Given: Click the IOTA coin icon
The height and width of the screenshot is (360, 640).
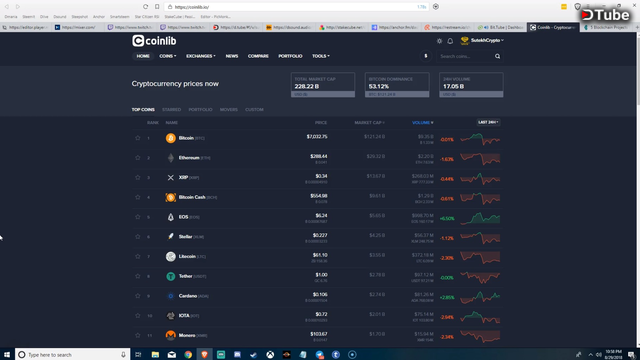Looking at the screenshot, I should tap(171, 316).
